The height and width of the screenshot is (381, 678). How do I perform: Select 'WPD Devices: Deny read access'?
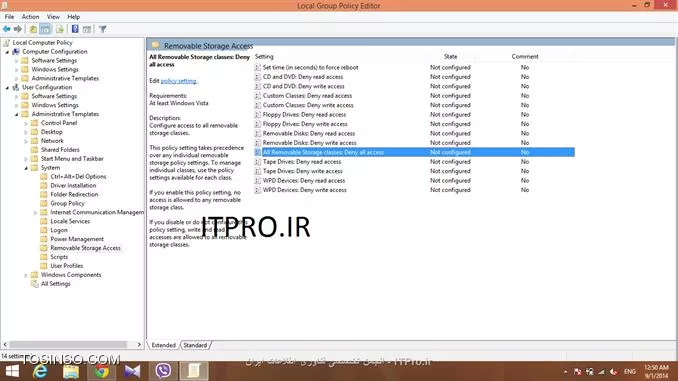pyautogui.click(x=304, y=181)
